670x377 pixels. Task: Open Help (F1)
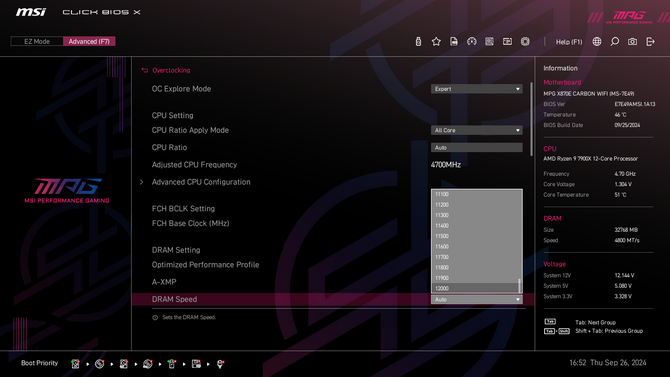[569, 42]
